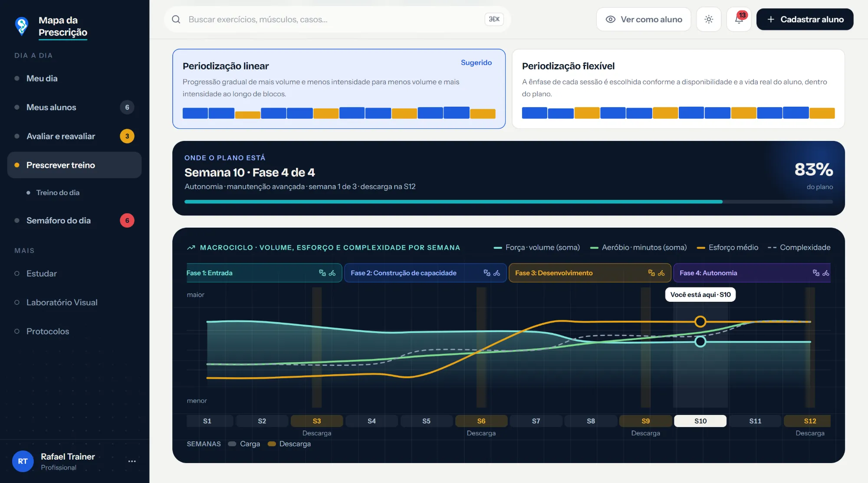Go to Avaliar e reavaliar
This screenshot has height=483, width=868.
coord(74,136)
